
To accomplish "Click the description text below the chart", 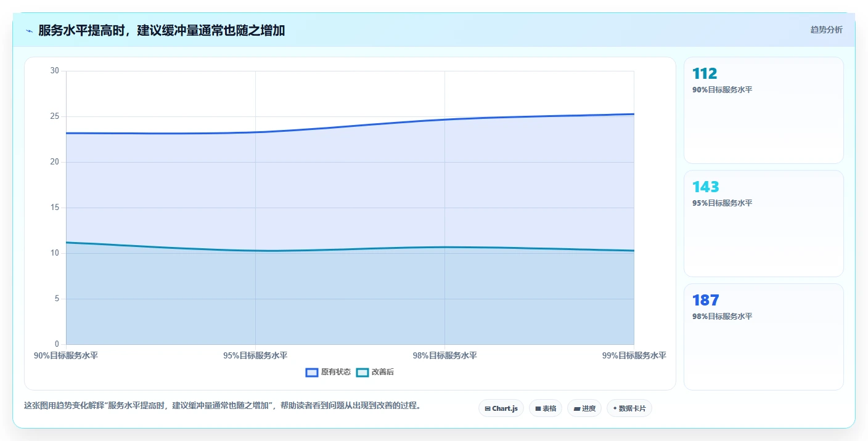I will [x=222, y=405].
